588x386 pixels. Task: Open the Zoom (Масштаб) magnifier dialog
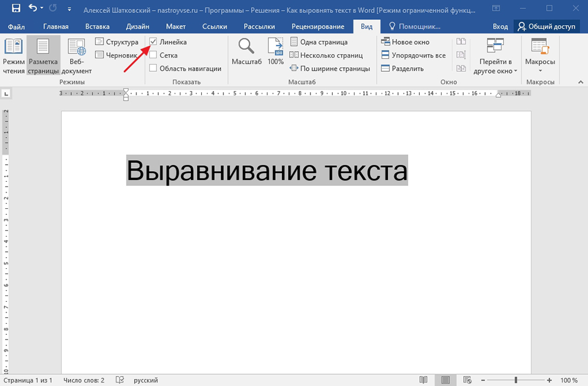click(246, 52)
